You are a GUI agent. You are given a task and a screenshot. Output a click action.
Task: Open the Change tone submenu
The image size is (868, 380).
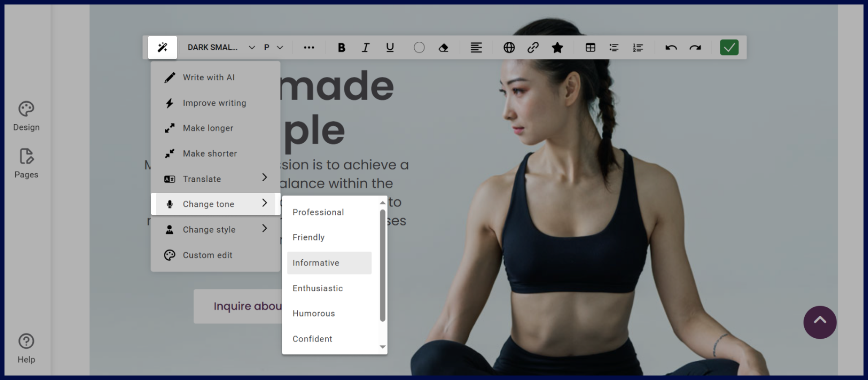[x=216, y=204]
